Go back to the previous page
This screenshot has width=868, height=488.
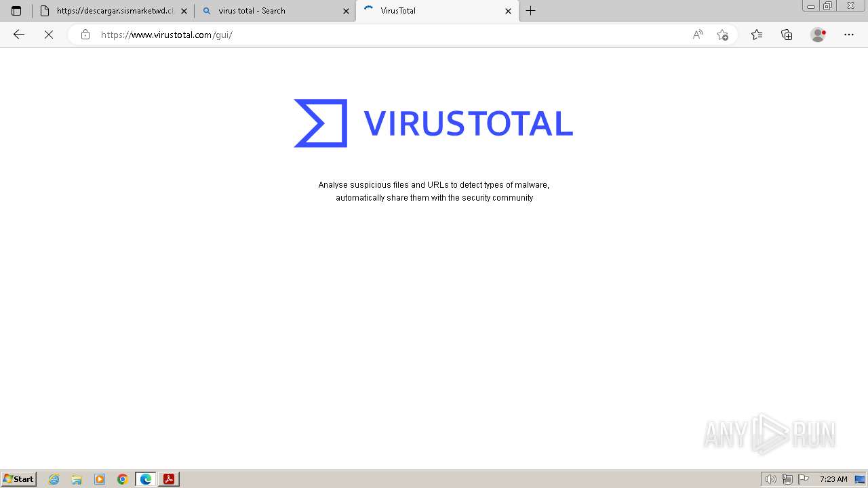pyautogui.click(x=19, y=35)
